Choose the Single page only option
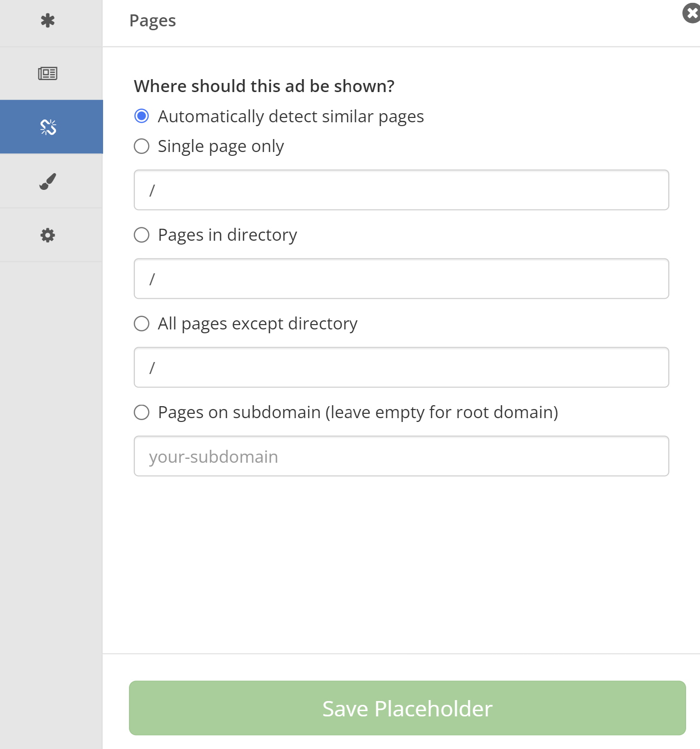 pyautogui.click(x=141, y=146)
